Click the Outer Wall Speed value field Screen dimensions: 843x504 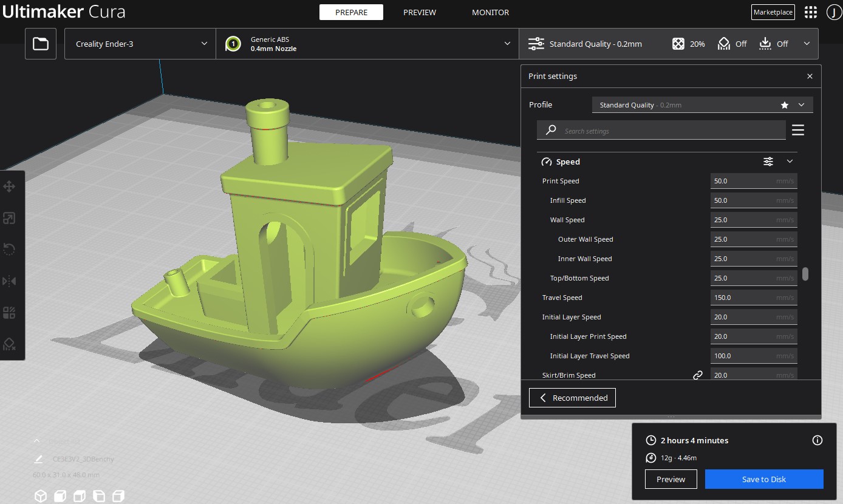754,239
